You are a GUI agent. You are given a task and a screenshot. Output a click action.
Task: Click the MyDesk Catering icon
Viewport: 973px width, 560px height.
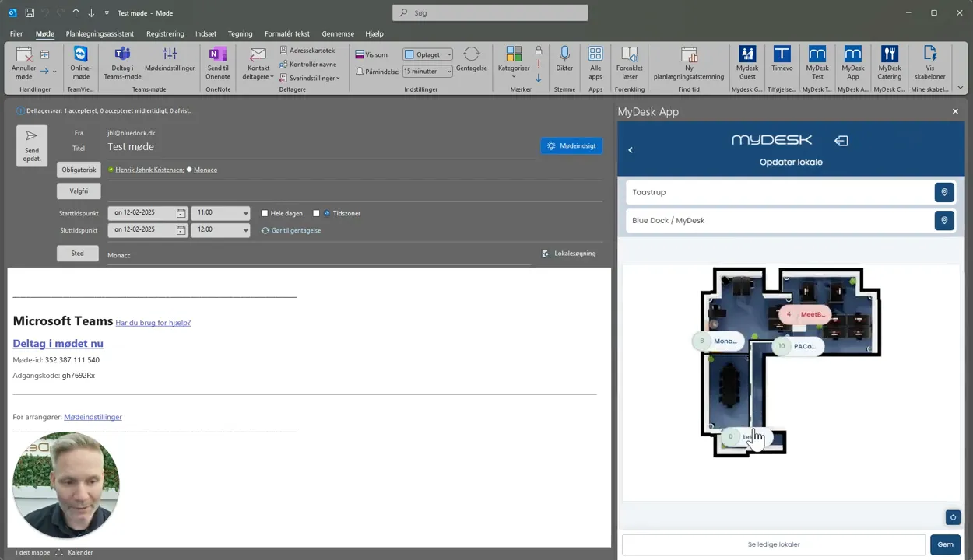tap(889, 63)
